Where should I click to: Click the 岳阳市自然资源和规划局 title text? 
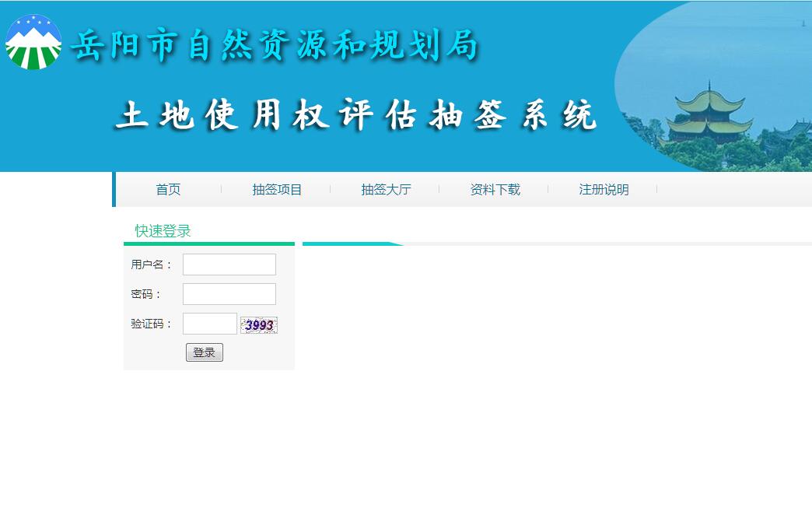tap(274, 46)
